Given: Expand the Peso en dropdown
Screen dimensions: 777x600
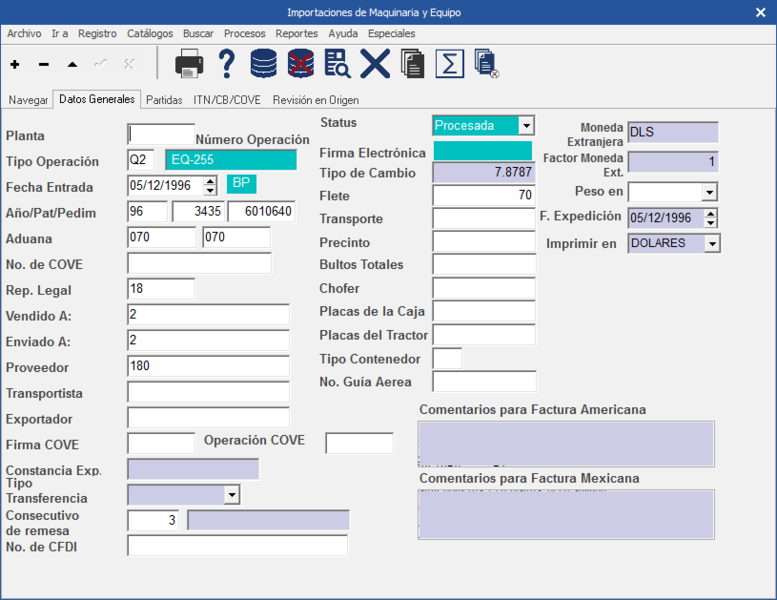Looking at the screenshot, I should pos(709,192).
